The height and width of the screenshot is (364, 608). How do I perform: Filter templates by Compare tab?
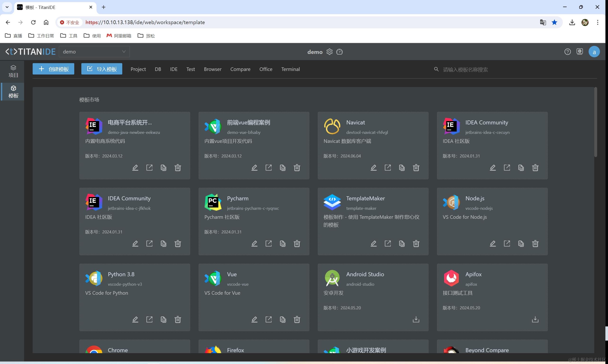[x=240, y=69]
